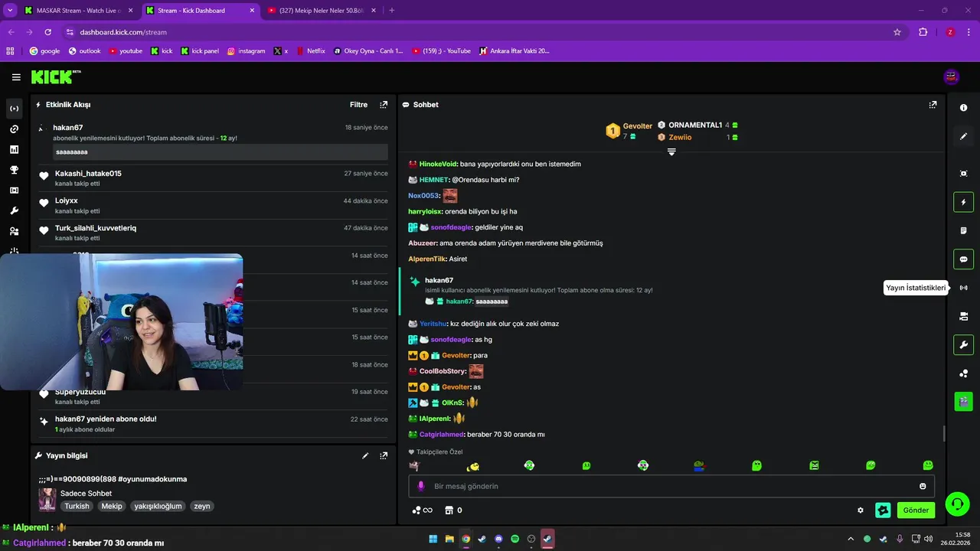Screen dimensions: 980x551
Task: Click the yakışıklıoğlum stream tag
Action: pos(158,506)
